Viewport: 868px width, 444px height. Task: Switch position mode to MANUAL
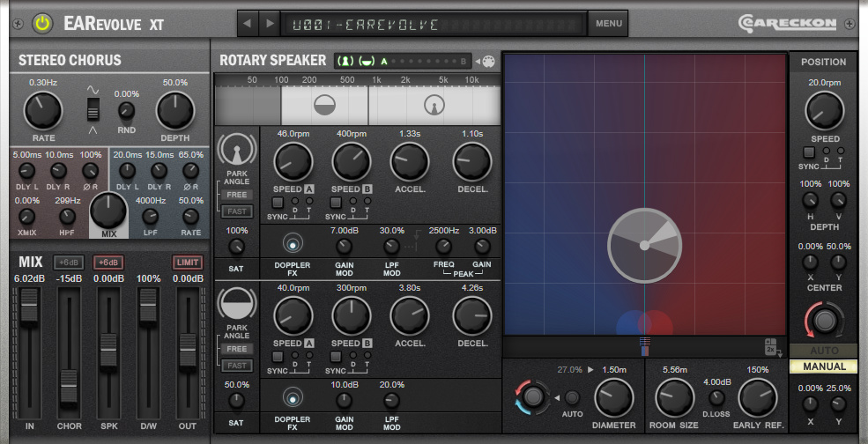pos(824,366)
